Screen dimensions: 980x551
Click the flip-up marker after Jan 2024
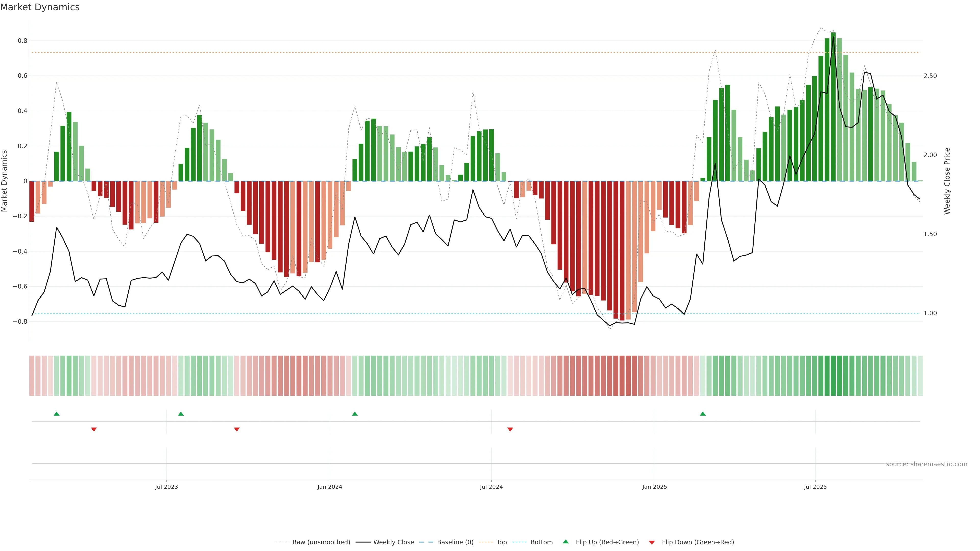354,414
